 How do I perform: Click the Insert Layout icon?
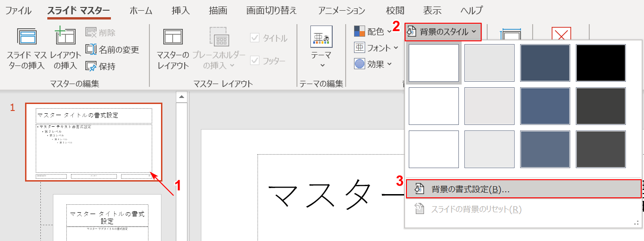point(65,36)
